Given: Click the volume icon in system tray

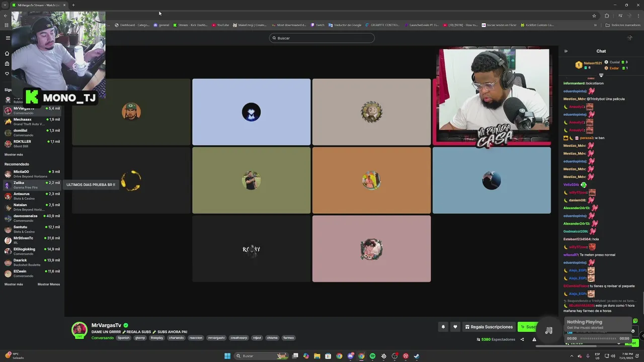Looking at the screenshot, I should 612,356.
